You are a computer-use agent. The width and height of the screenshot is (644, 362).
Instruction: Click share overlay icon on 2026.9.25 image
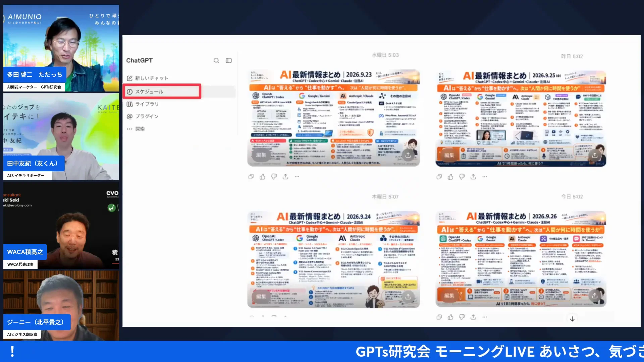tap(595, 155)
